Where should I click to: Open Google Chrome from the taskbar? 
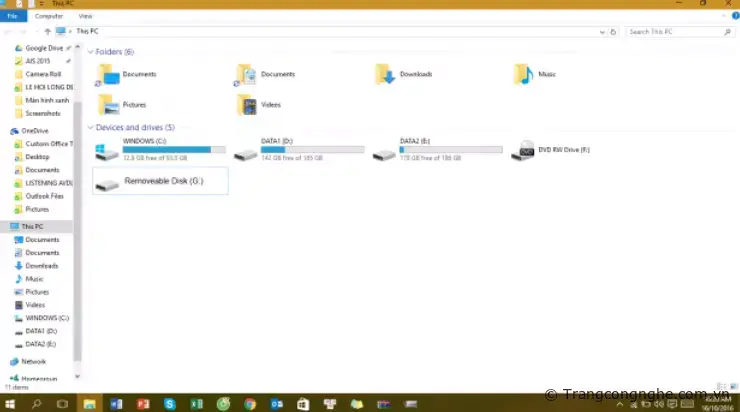pos(250,403)
